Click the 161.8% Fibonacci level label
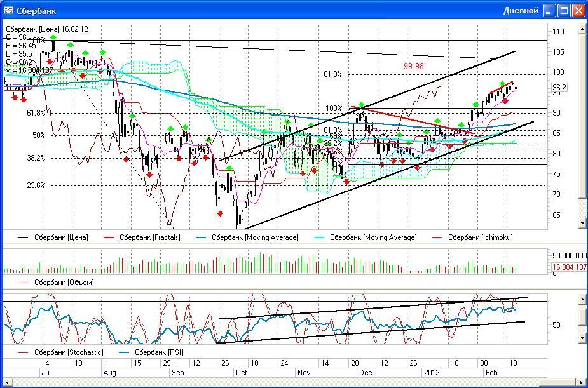Viewport: 588px width, 388px height. pos(331,74)
